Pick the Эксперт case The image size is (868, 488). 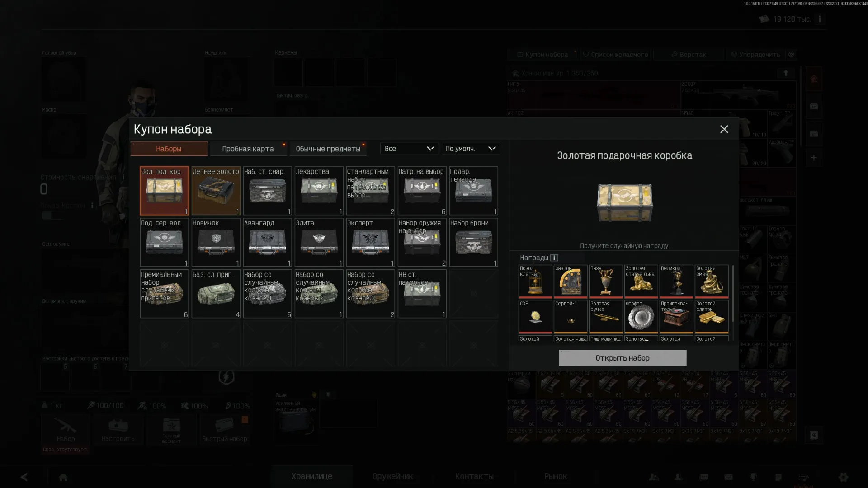370,242
